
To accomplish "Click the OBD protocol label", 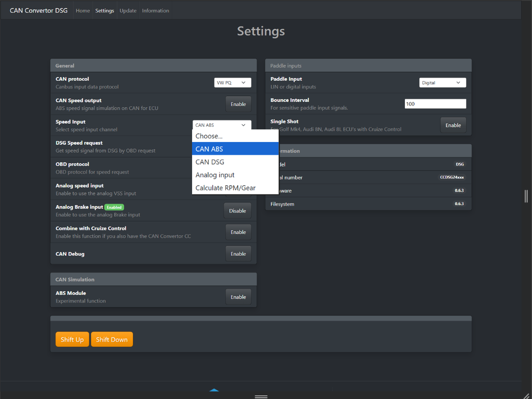I will 72,164.
